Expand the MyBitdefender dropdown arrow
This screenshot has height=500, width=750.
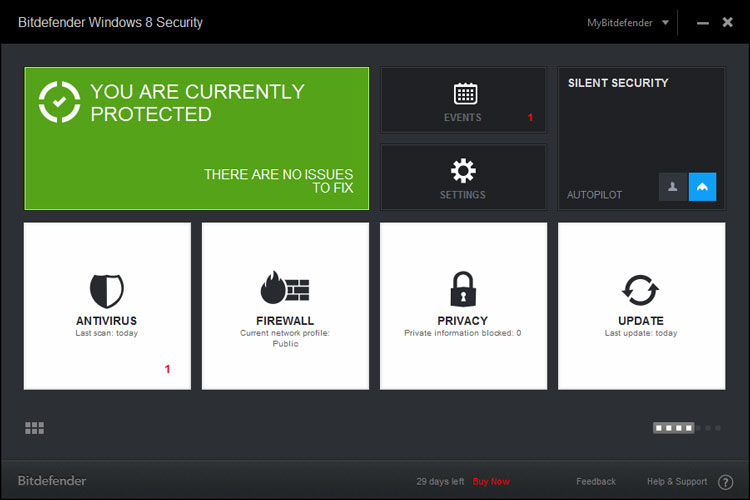[665, 22]
